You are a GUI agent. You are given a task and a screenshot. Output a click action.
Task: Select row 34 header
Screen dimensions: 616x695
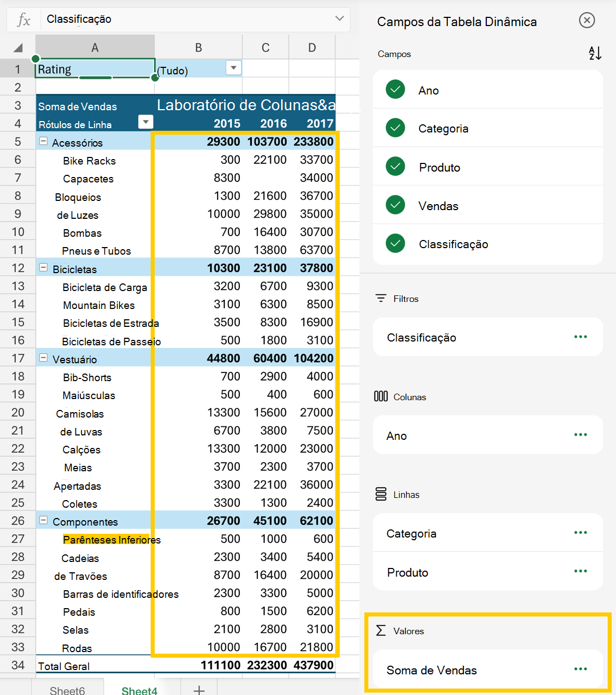(18, 665)
